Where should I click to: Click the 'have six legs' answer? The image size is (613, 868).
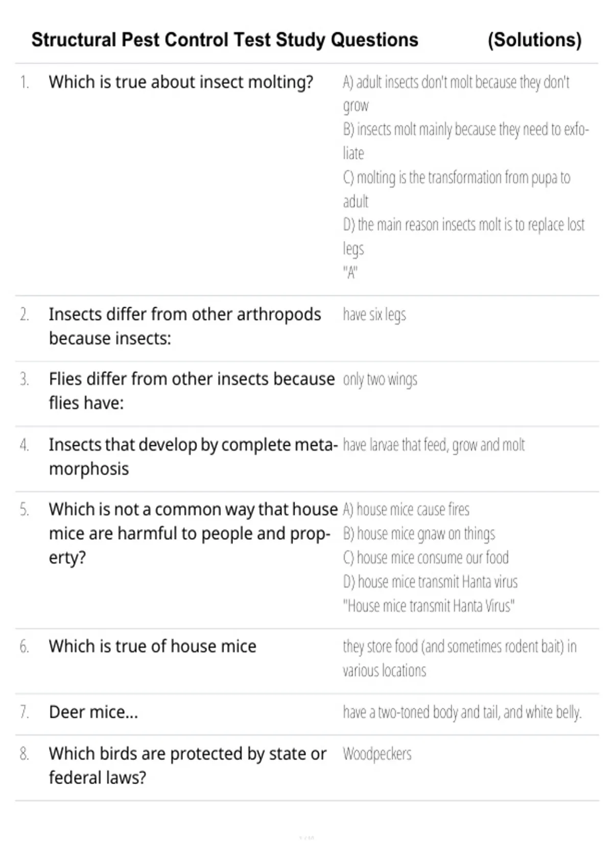[x=374, y=315]
